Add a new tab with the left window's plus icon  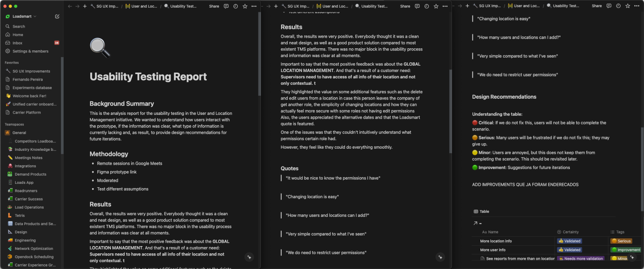(85, 6)
